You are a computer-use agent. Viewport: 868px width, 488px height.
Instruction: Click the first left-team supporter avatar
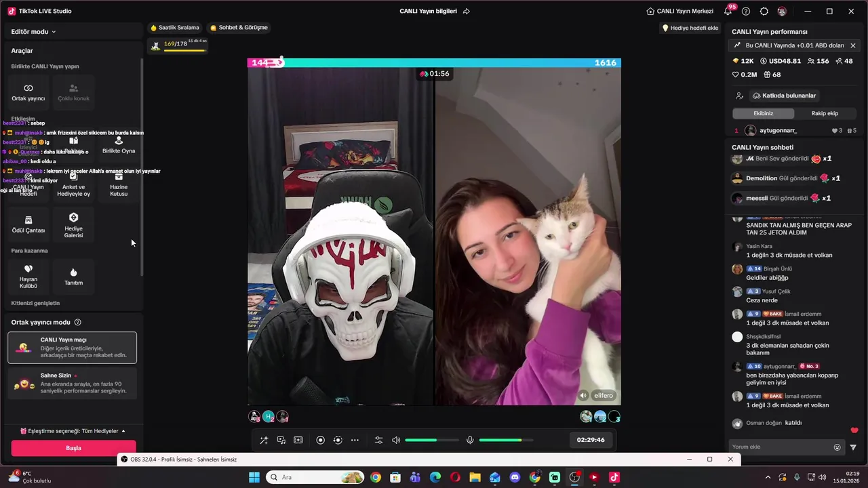click(254, 417)
